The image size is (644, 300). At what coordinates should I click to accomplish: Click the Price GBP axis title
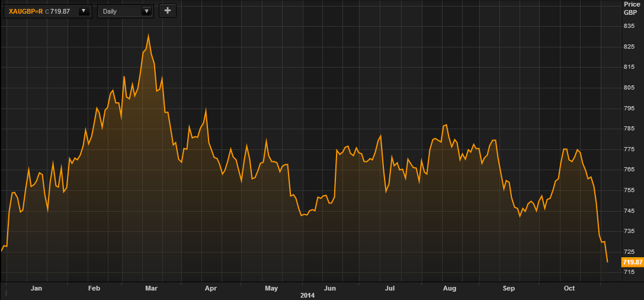[632, 8]
